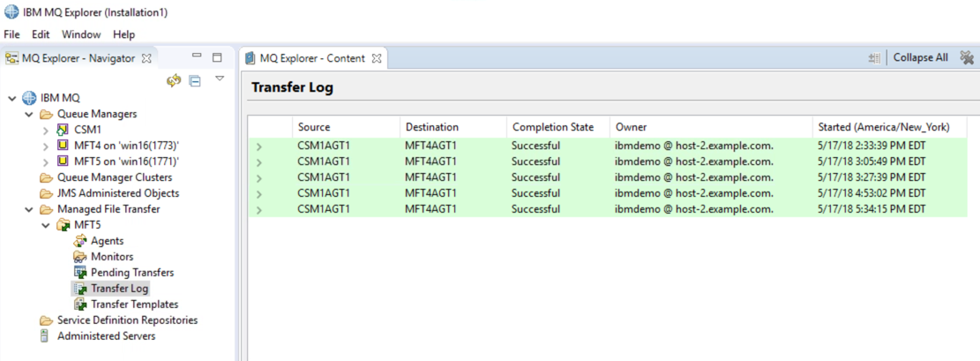Viewport: 980px width, 361px height.
Task: Sort by the Source column header
Action: pos(346,127)
